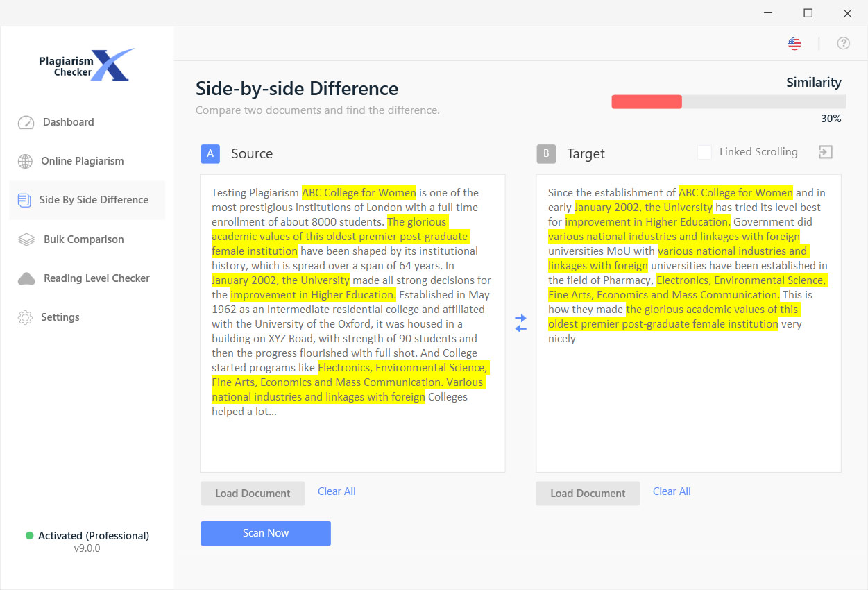Swap source and target with arrows icon
Screen dimensions: 868x590
[520, 323]
